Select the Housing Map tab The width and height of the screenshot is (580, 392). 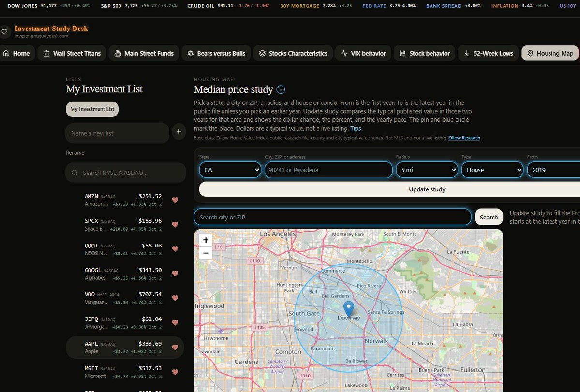pos(550,53)
